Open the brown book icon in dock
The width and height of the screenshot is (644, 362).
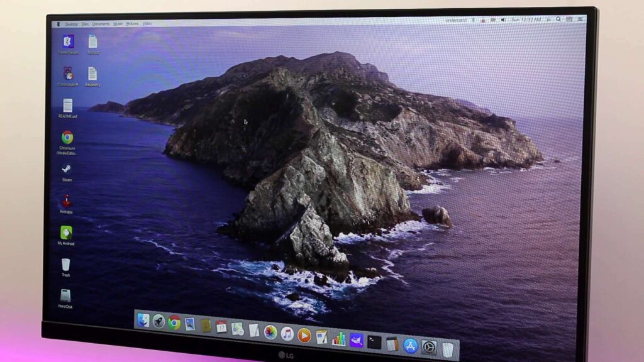click(206, 326)
